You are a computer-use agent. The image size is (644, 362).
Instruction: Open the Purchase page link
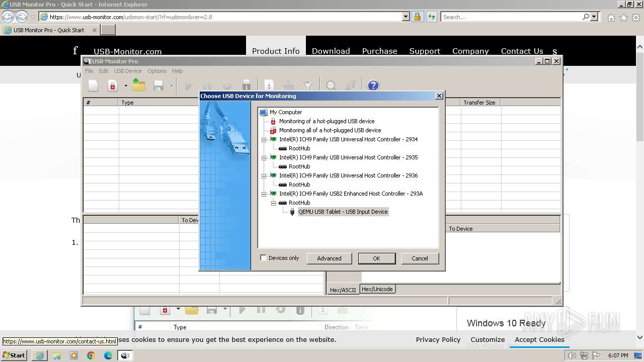(379, 51)
